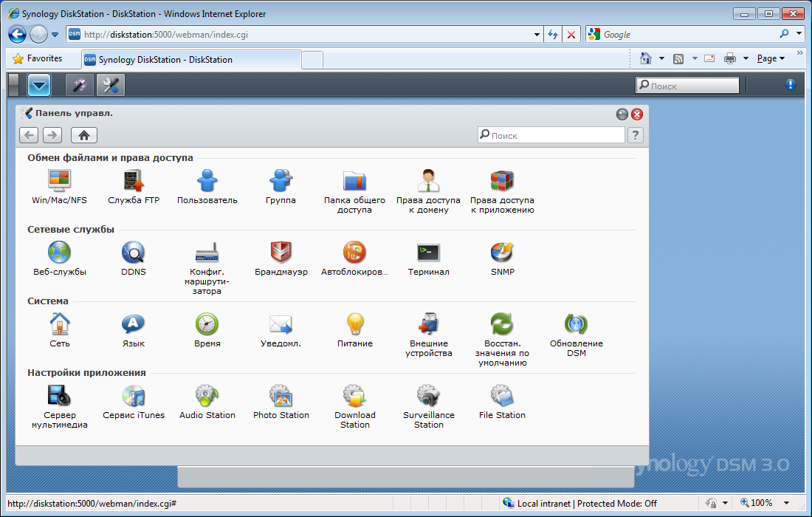812x517 pixels.
Task: Click the Google search box
Action: (x=689, y=35)
